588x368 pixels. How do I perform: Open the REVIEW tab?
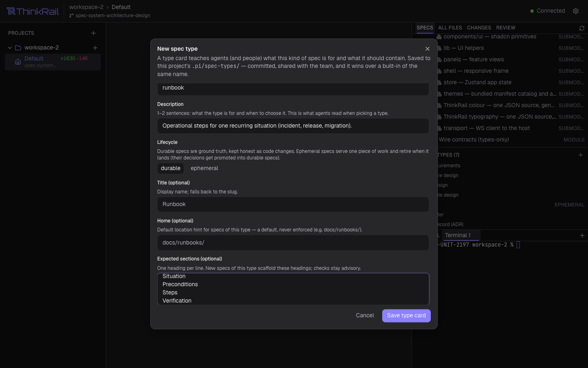(x=506, y=28)
